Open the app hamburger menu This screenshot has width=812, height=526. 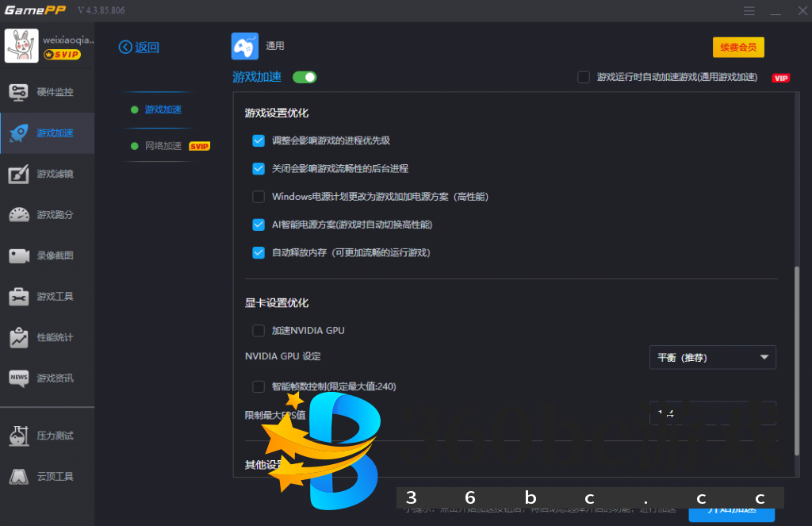point(749,11)
